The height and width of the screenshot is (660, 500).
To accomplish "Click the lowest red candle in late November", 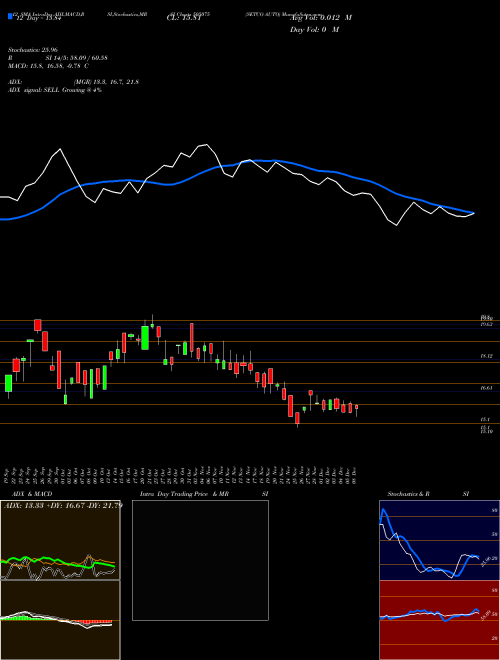I will (x=297, y=418).
